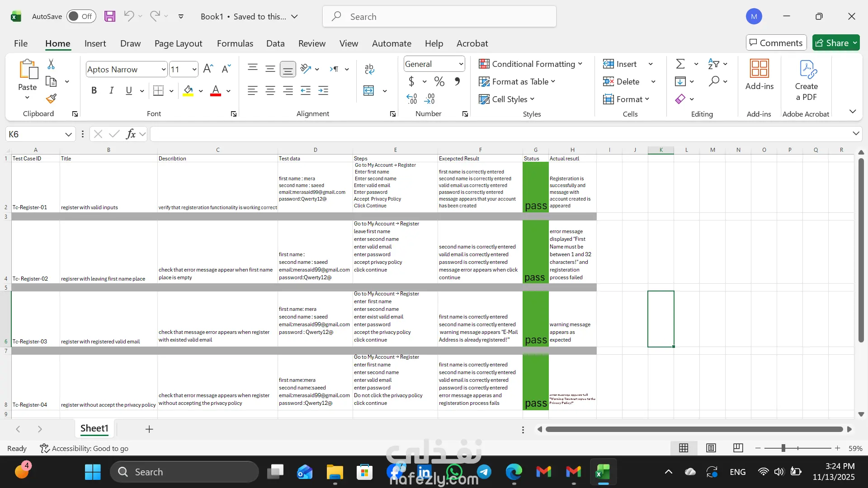Click the Comments button
This screenshot has width=868, height=488.
776,43
